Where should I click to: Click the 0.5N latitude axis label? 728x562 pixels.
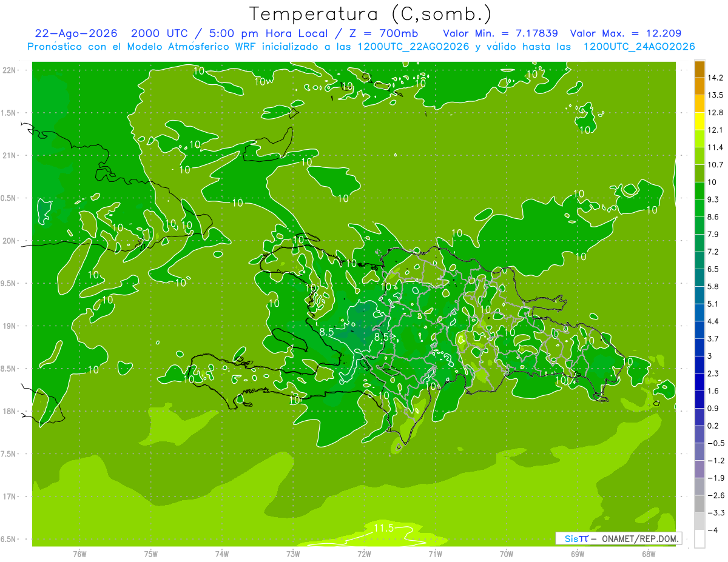coord(9,198)
